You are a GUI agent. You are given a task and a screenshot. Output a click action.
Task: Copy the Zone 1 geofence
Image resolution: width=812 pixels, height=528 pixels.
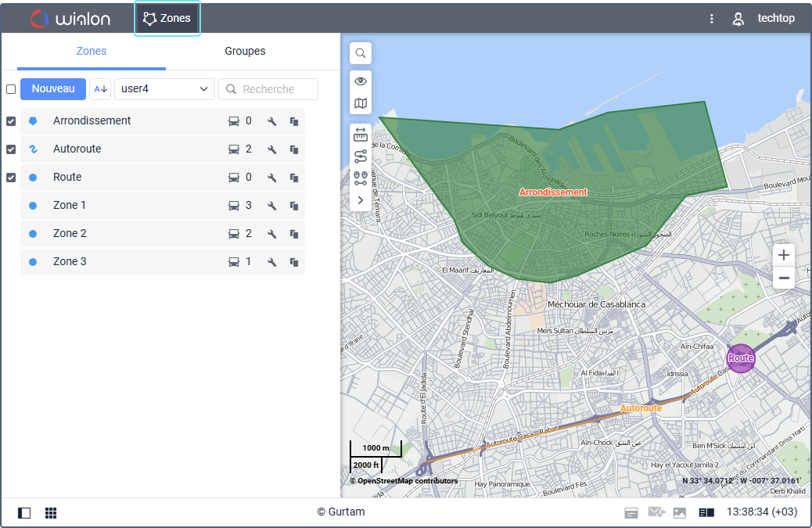click(294, 206)
